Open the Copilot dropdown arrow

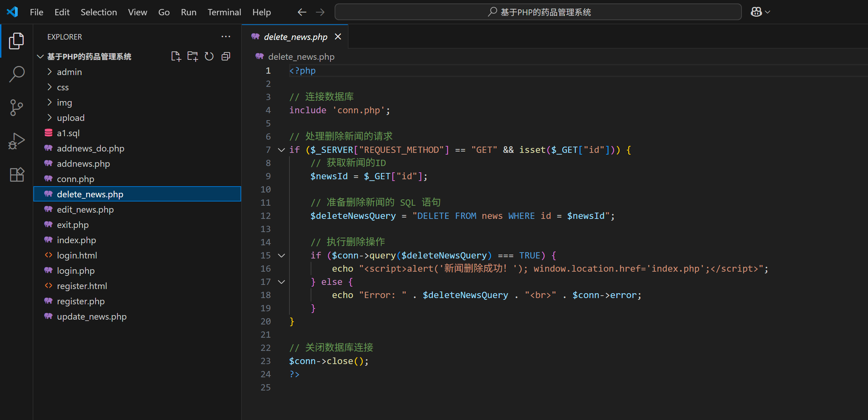768,12
